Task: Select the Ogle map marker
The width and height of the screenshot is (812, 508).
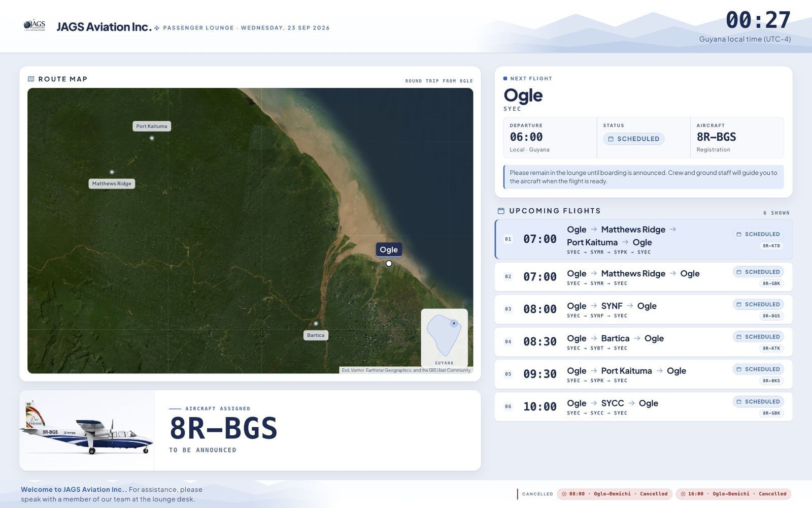Action: pyautogui.click(x=389, y=263)
